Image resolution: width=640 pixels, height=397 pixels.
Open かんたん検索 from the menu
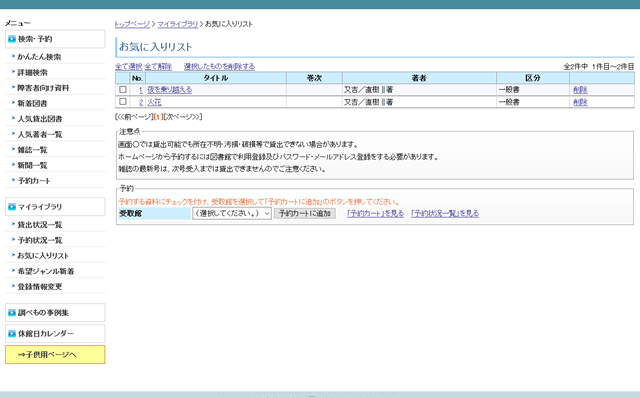tap(39, 57)
